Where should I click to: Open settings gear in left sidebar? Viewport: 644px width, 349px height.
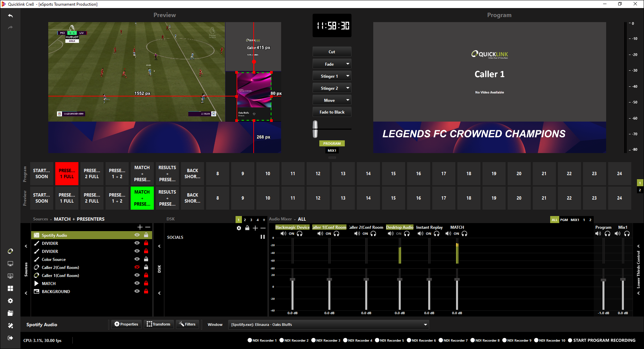pos(10,301)
